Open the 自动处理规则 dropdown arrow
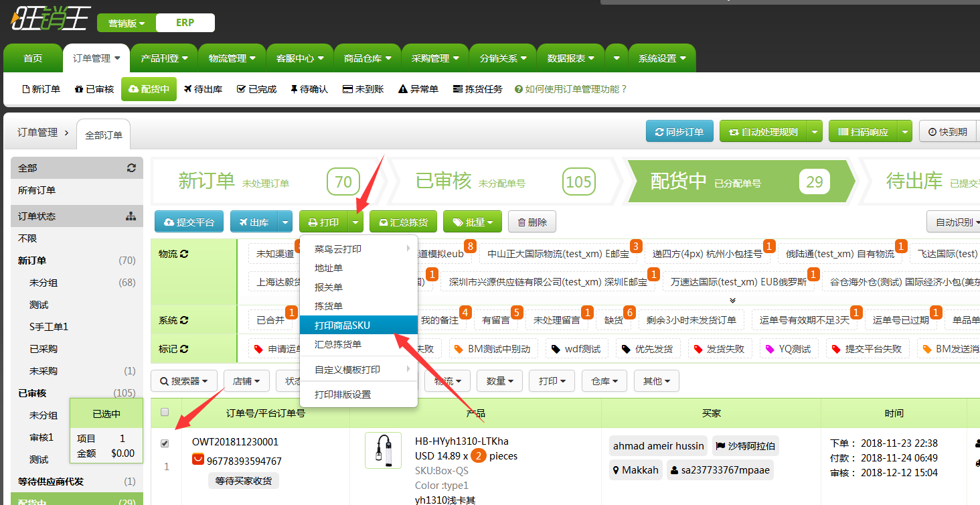 [815, 132]
